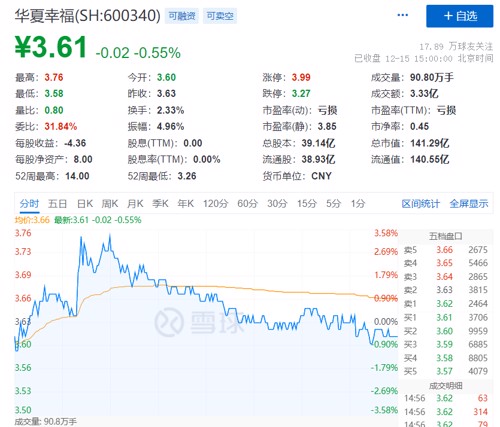
Task: Click the 成交量 value 90.80万手
Action: 432,77
